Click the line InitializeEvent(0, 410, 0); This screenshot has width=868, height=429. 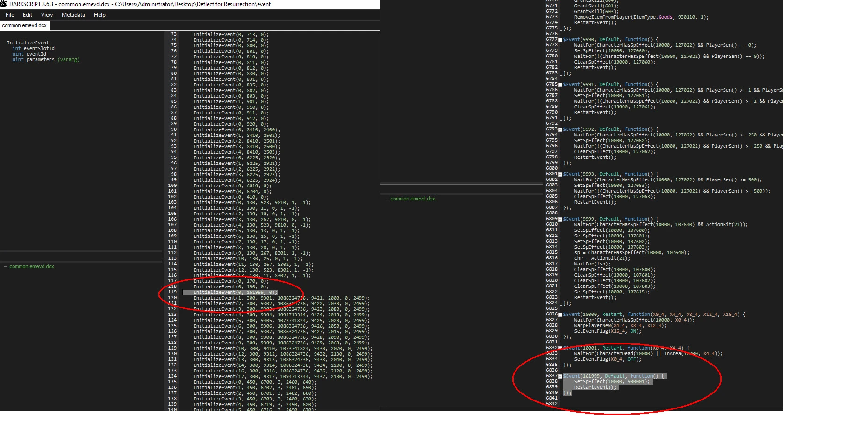point(231,197)
